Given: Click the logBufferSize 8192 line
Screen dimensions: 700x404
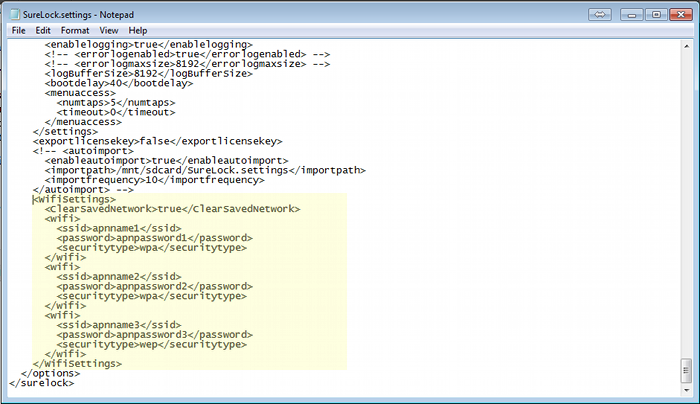Looking at the screenshot, I should pyautogui.click(x=149, y=74).
